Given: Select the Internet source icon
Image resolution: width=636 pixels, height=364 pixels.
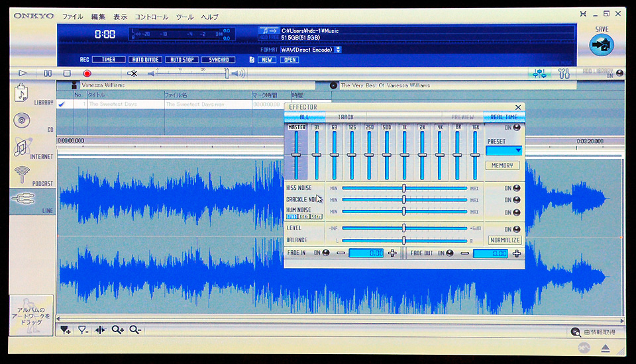Looking at the screenshot, I should [x=24, y=147].
